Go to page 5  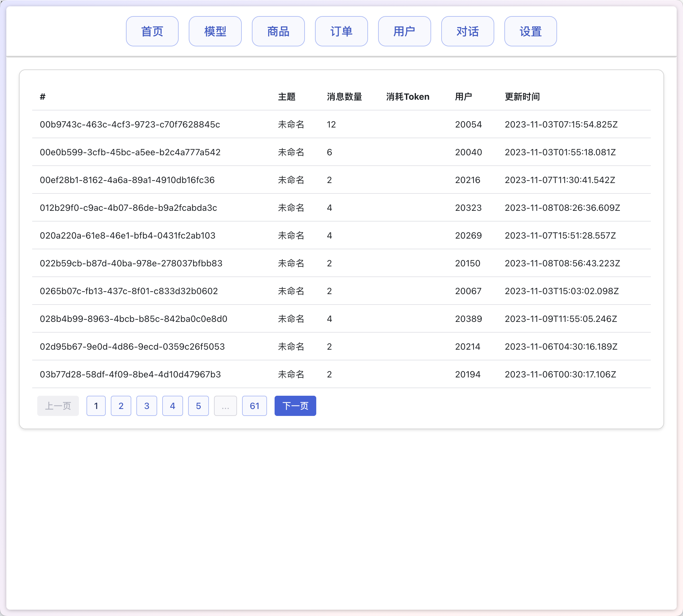coord(198,406)
